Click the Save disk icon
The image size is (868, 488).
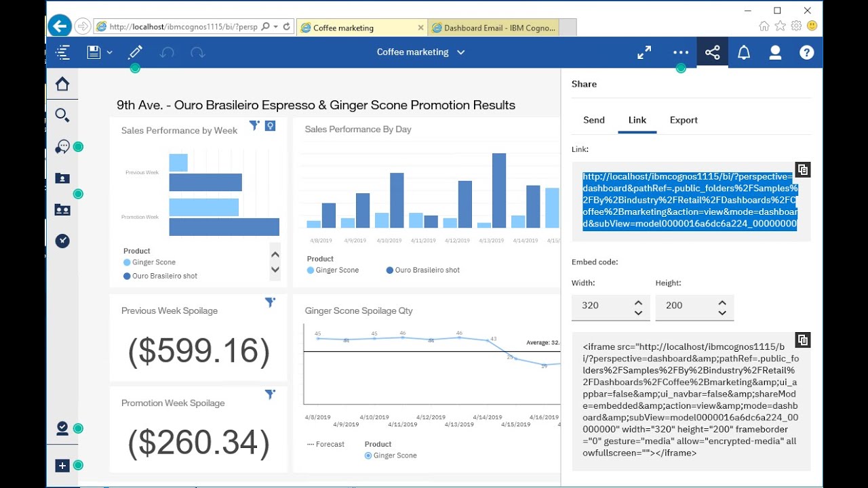pos(94,52)
